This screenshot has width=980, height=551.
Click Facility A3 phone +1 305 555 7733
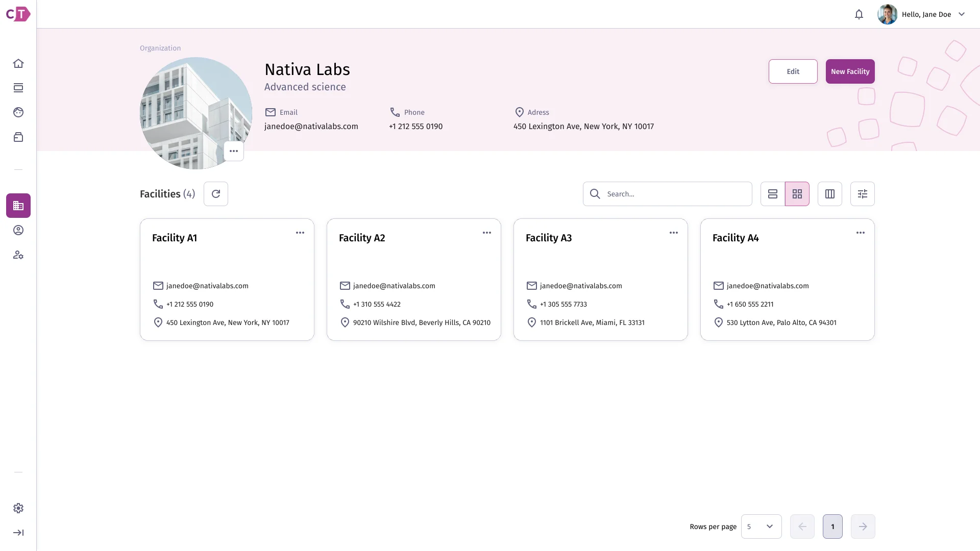tap(563, 304)
